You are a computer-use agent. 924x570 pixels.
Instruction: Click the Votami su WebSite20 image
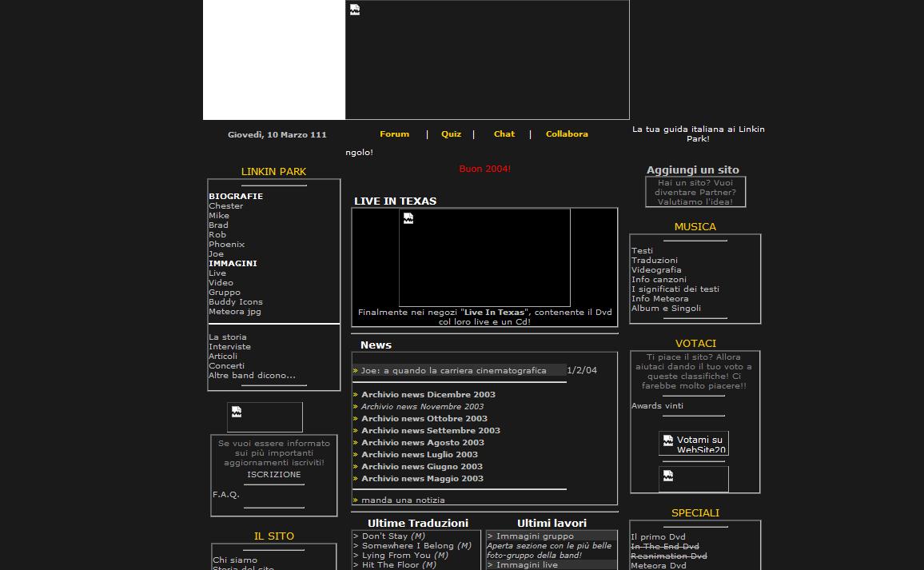[x=693, y=444]
